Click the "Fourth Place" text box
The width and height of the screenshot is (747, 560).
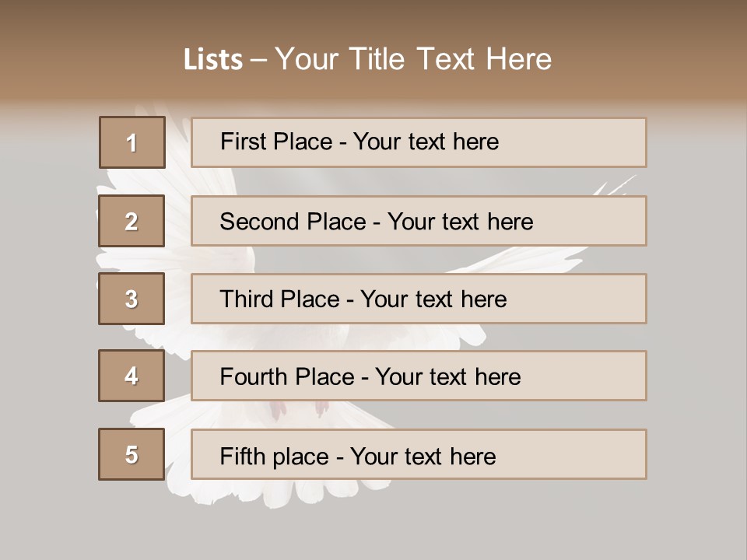(419, 376)
